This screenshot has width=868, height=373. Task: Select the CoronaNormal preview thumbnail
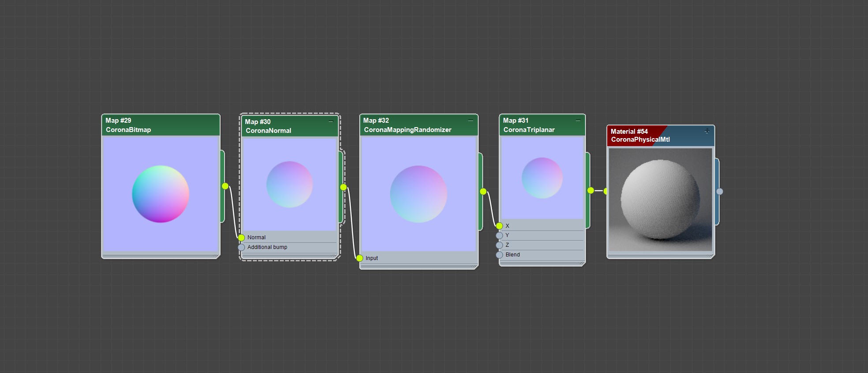coord(289,185)
